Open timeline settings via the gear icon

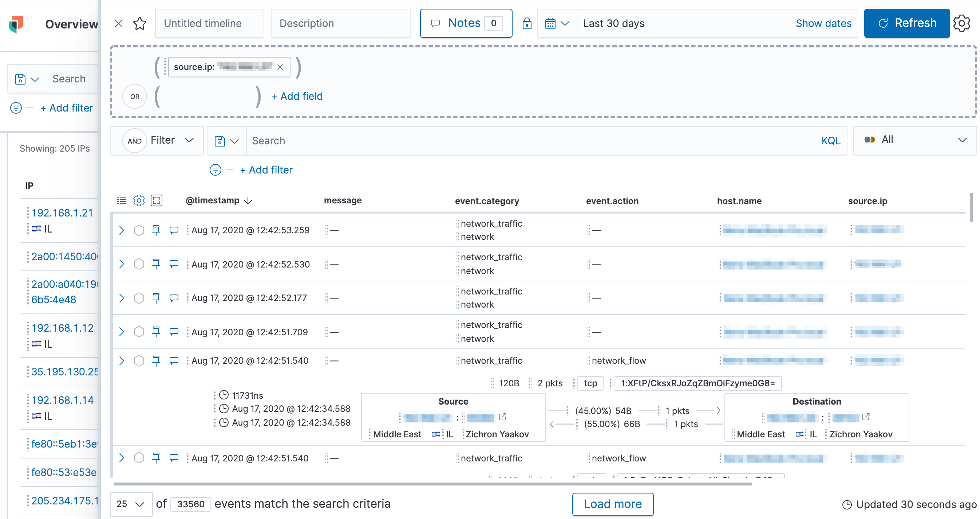point(963,24)
